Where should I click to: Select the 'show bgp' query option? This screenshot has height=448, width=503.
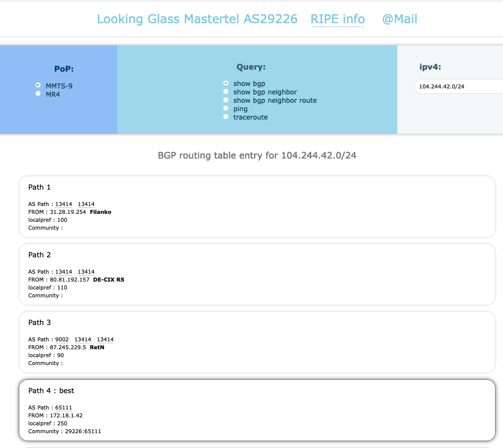pyautogui.click(x=226, y=83)
